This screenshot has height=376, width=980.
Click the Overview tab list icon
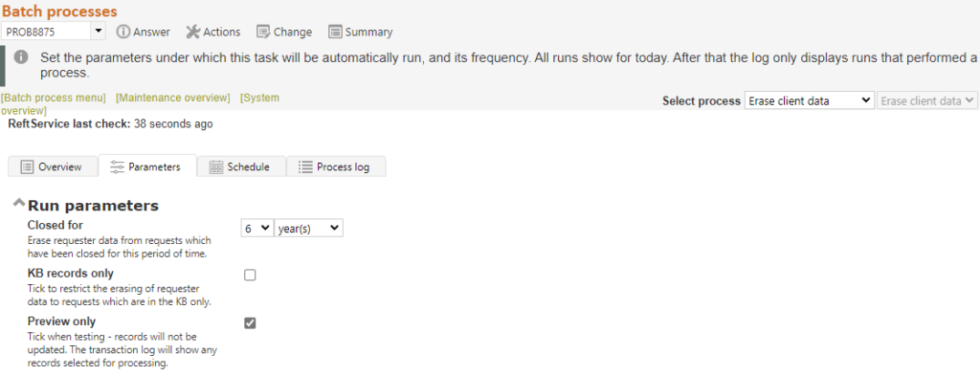click(x=27, y=166)
